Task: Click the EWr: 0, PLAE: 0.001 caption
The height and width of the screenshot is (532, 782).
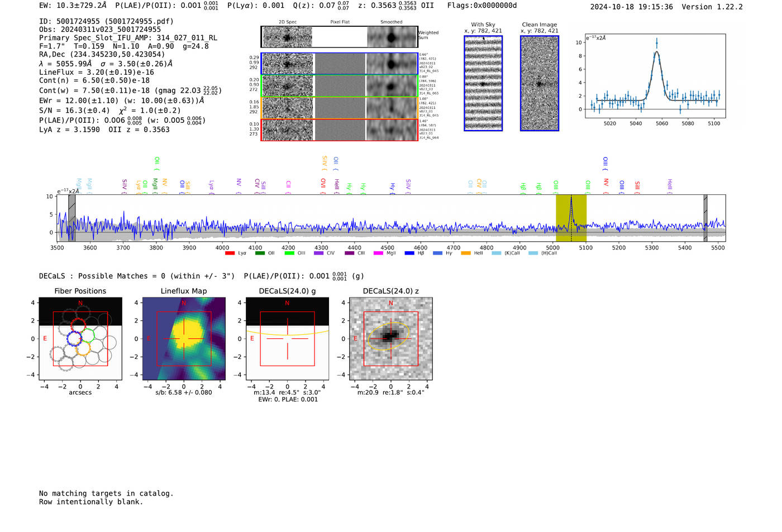Action: click(288, 399)
